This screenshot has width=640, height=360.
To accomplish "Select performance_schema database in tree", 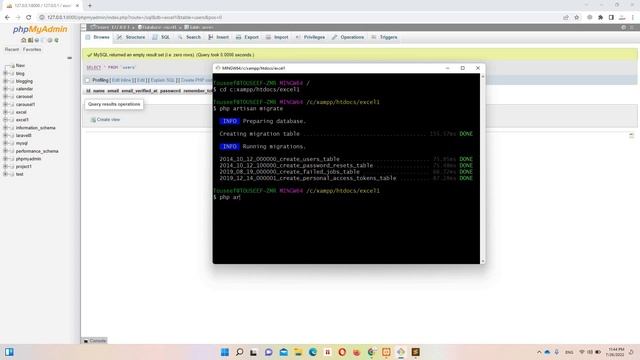I will [x=37, y=151].
